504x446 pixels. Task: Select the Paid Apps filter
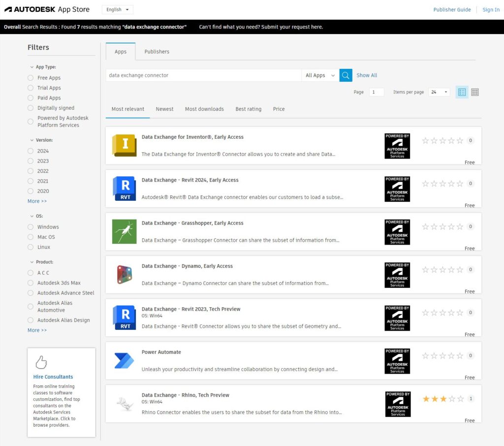pyautogui.click(x=31, y=98)
